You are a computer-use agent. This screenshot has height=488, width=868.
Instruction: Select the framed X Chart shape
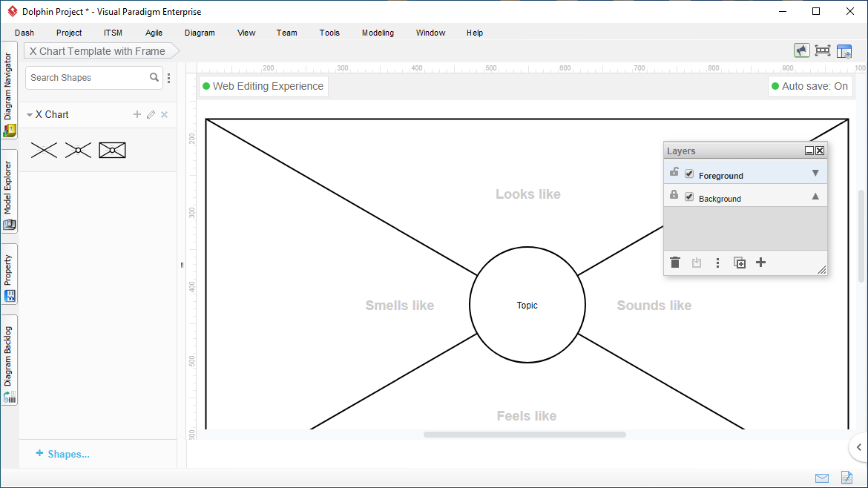click(x=112, y=150)
